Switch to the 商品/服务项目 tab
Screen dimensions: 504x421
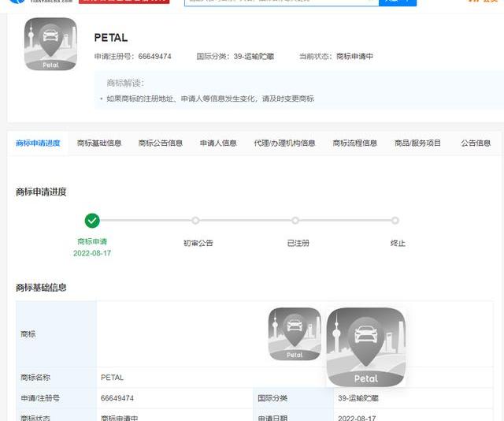[417, 143]
